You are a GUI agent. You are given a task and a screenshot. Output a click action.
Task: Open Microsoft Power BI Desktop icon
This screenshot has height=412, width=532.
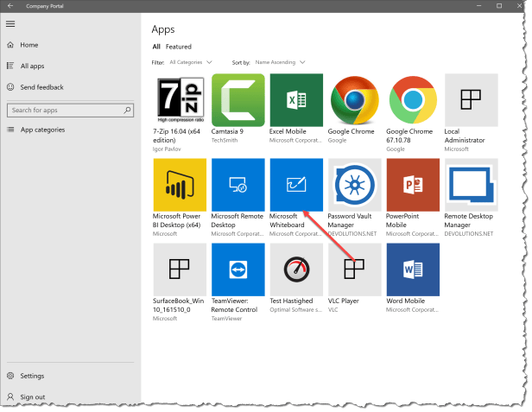click(x=180, y=185)
